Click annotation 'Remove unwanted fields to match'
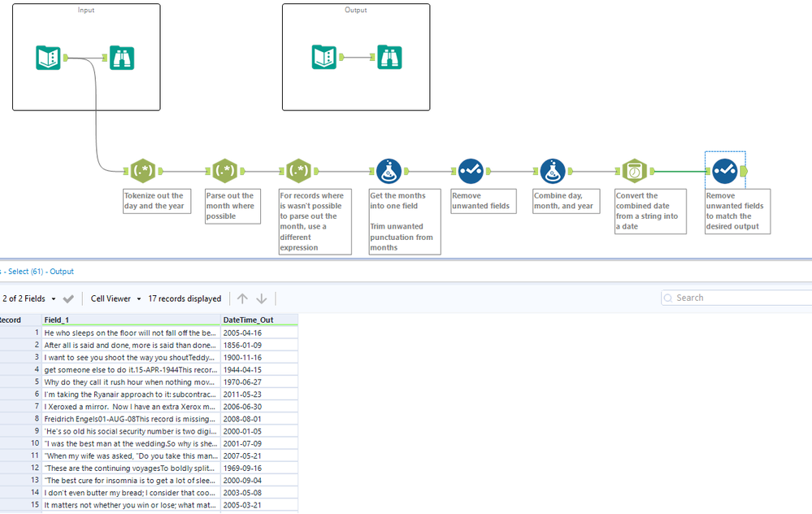The image size is (812, 514). click(x=737, y=211)
